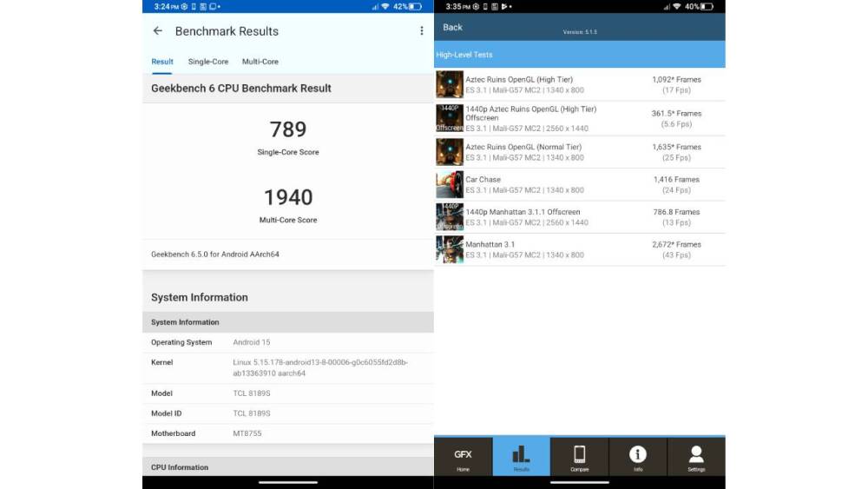The image size is (868, 489).
Task: Tap the 1,635 Frames result value
Action: (x=676, y=147)
